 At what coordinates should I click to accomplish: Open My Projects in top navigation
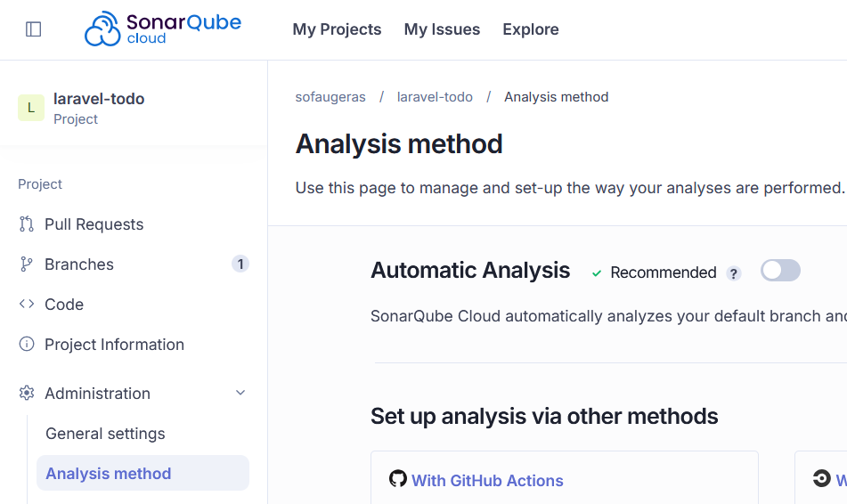(337, 29)
